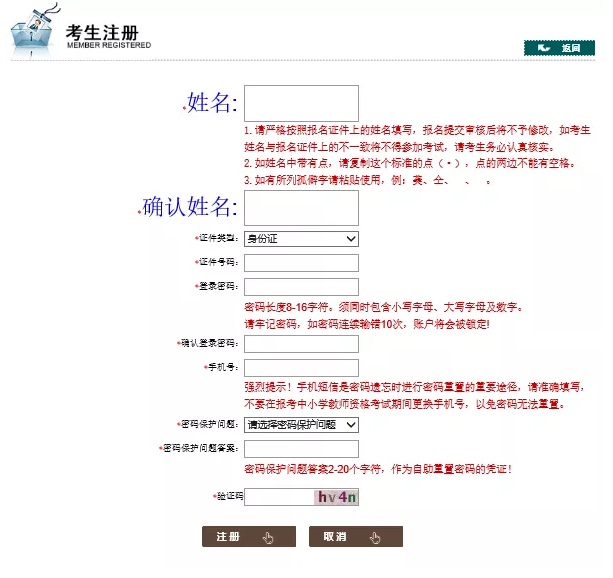Image resolution: width=613 pixels, height=578 pixels.
Task: Click the 验证码 text input
Action: (x=277, y=497)
